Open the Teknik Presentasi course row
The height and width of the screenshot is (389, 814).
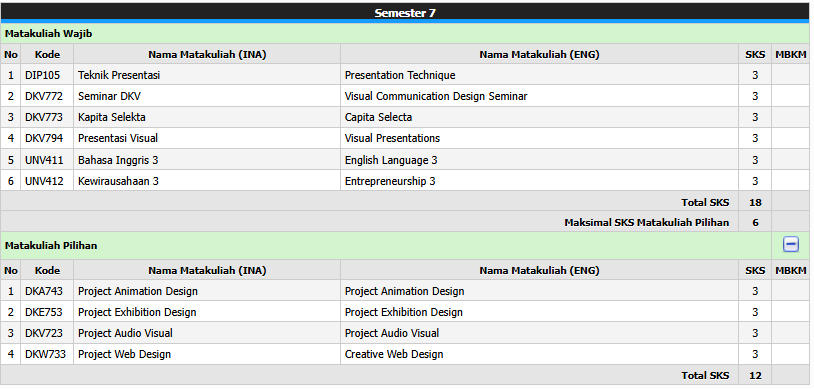coord(405,75)
